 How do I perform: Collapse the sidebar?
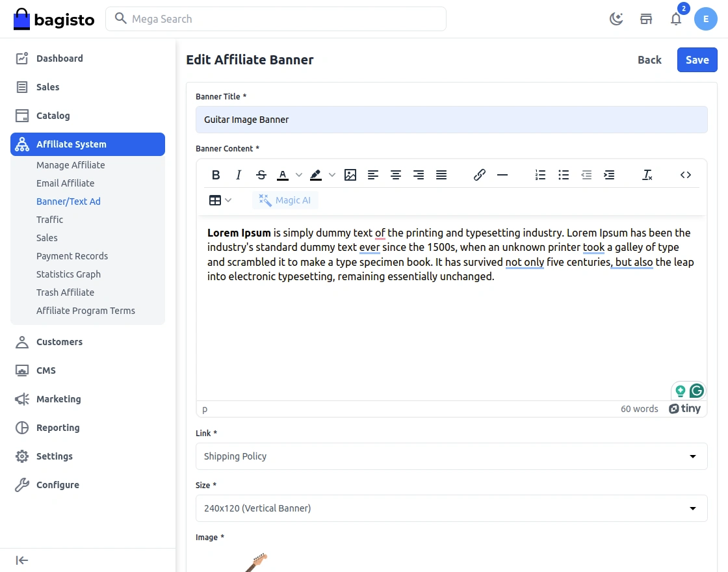pyautogui.click(x=22, y=560)
